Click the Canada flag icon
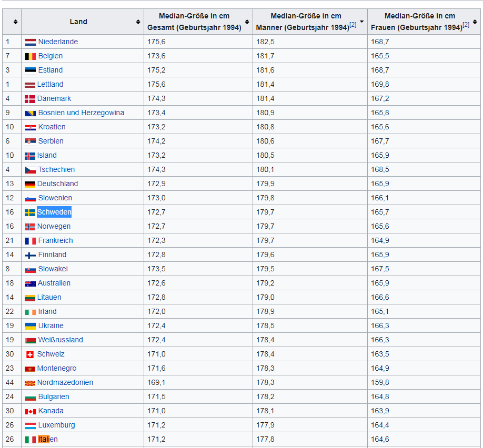 pos(30,411)
